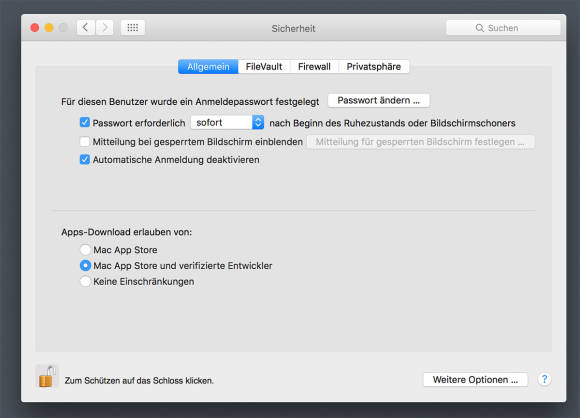The width and height of the screenshot is (580, 418).
Task: Switch to the FileVault tab
Action: [264, 67]
